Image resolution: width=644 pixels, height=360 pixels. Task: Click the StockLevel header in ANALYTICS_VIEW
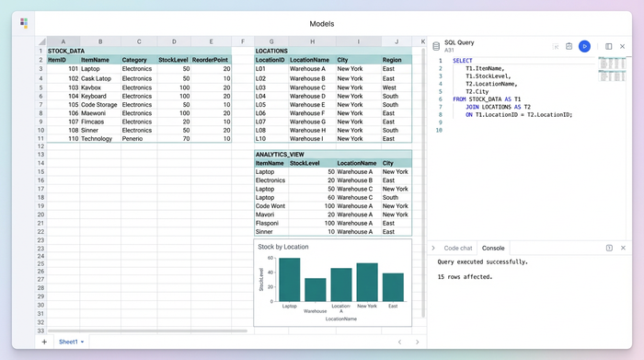pyautogui.click(x=313, y=163)
